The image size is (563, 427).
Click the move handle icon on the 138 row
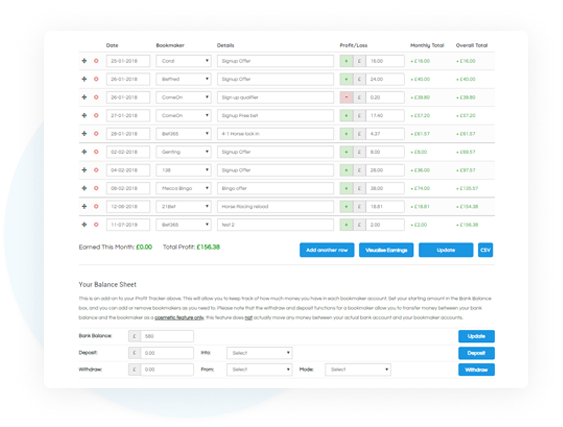tap(84, 170)
